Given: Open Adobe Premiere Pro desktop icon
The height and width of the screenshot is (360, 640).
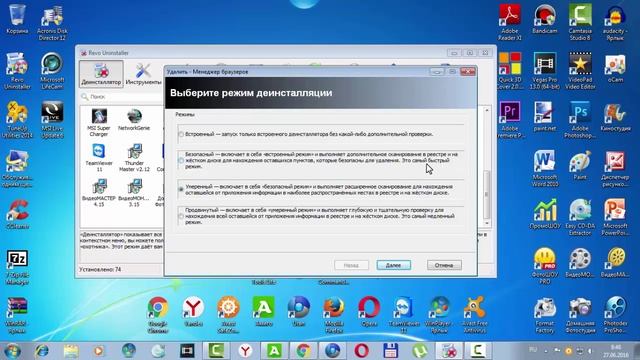Looking at the screenshot, I should tap(510, 120).
